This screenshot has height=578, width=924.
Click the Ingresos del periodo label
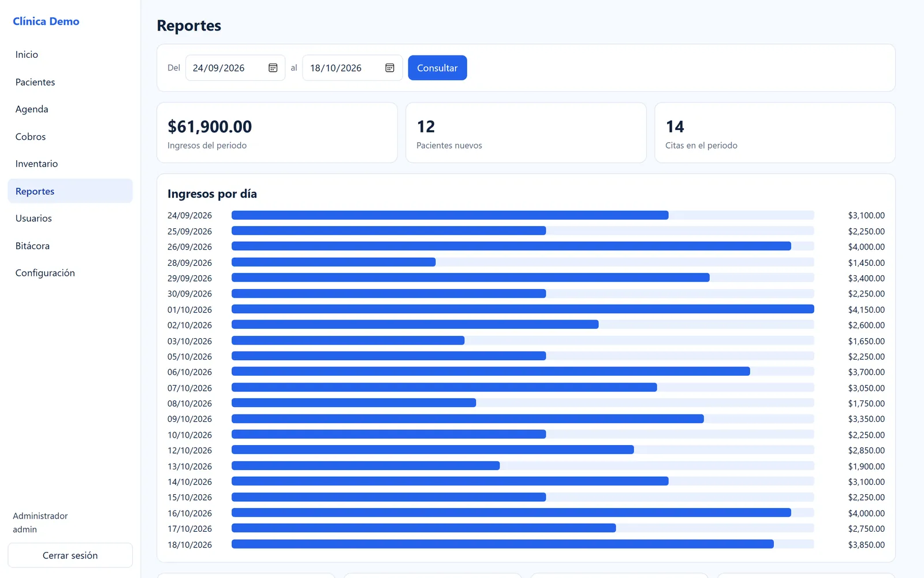(207, 146)
